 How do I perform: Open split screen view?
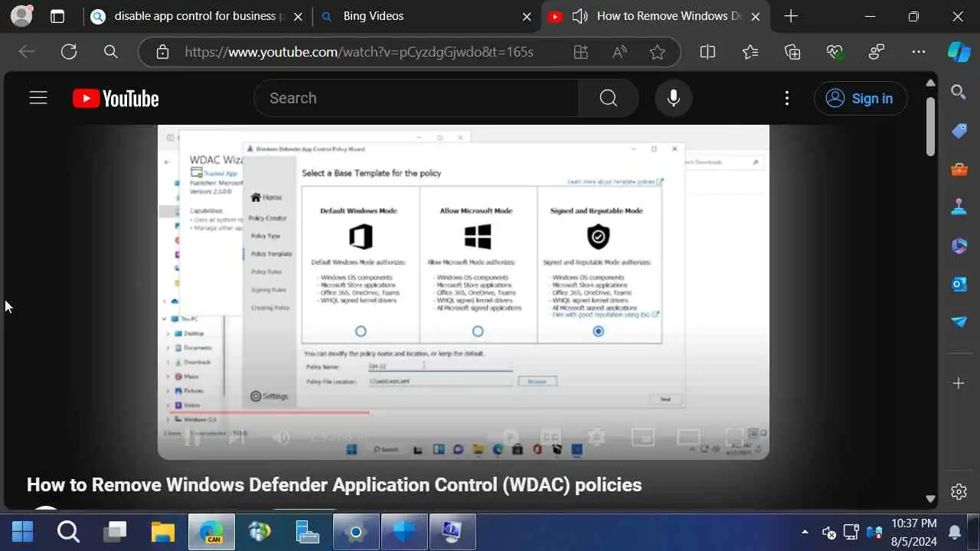(x=707, y=52)
